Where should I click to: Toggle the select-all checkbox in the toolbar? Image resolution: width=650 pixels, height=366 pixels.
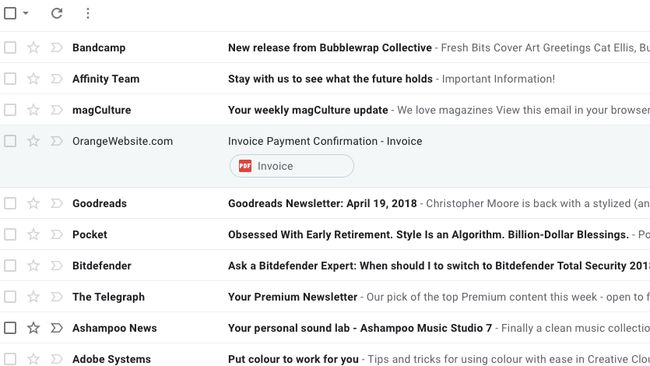pos(10,13)
